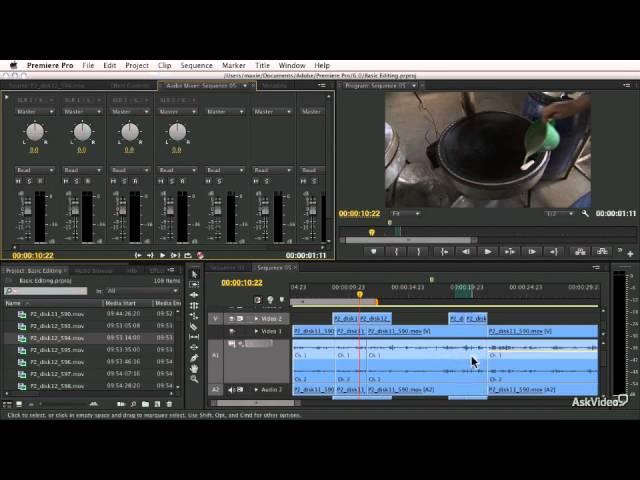Select the Selection arrow tool

point(194,274)
